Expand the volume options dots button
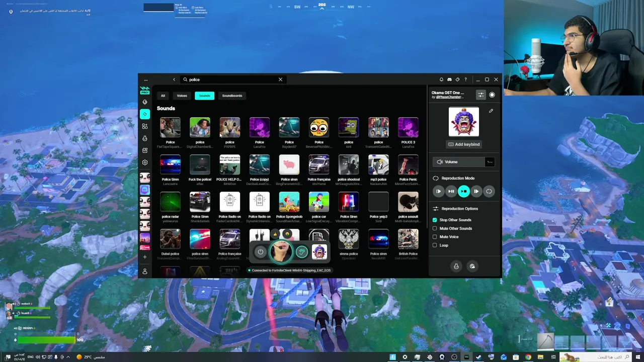This screenshot has height=362, width=644. (x=490, y=162)
